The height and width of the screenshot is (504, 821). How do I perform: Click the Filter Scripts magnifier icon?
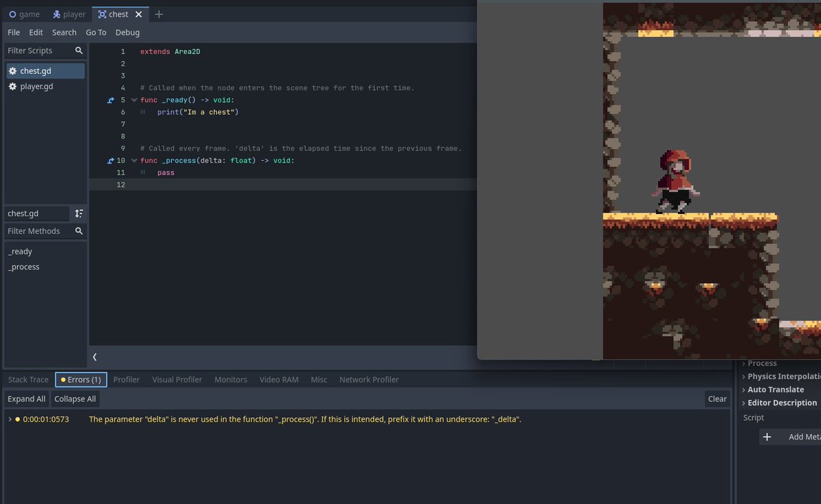[79, 50]
